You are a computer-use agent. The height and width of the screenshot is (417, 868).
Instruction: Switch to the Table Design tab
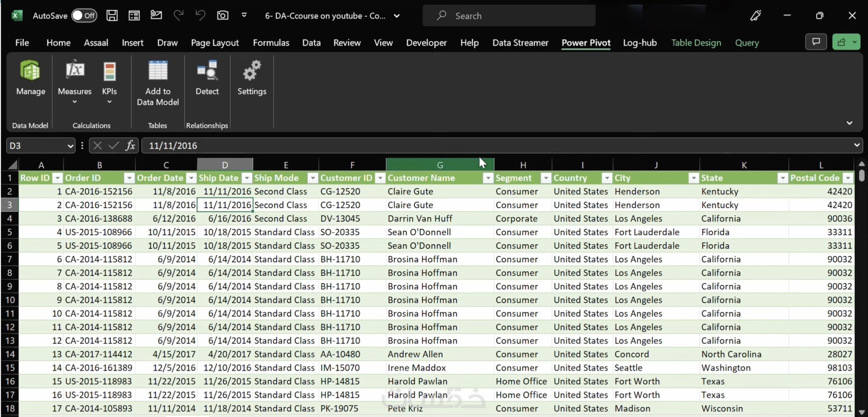pyautogui.click(x=696, y=43)
